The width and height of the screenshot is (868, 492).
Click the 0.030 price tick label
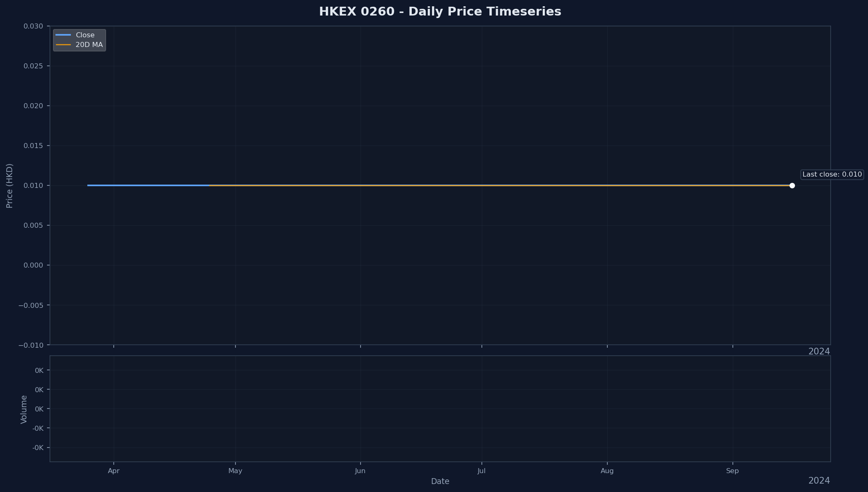(33, 26)
